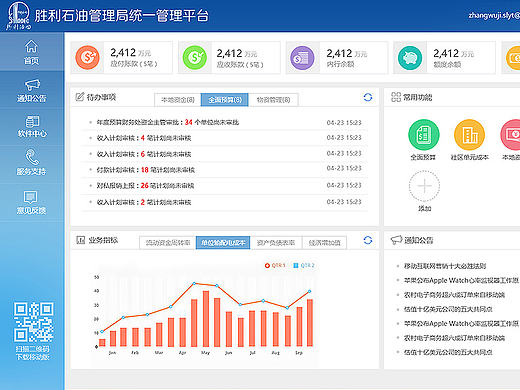Open 收入计划审核 row with 6 pending plans
Image resolution: width=520 pixels, height=390 pixels.
point(225,154)
